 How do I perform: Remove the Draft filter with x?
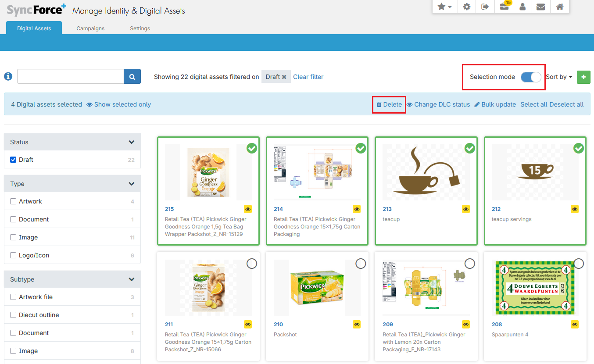click(x=284, y=77)
